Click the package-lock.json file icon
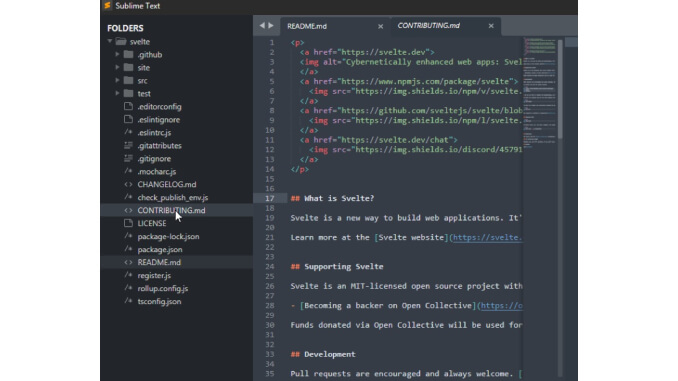The width and height of the screenshot is (678, 381). tap(128, 236)
